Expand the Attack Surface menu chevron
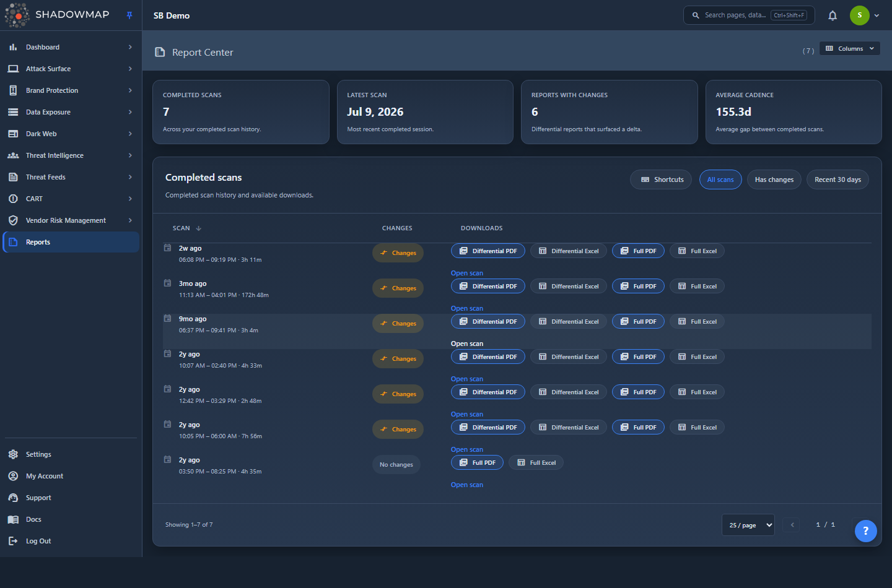This screenshot has width=892, height=588. 130,69
